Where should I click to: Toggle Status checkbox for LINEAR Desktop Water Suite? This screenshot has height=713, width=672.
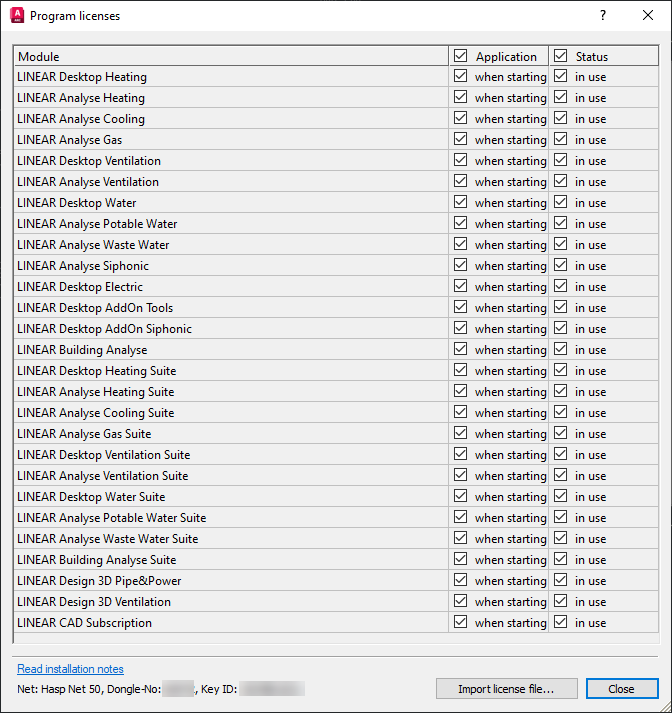coord(560,495)
